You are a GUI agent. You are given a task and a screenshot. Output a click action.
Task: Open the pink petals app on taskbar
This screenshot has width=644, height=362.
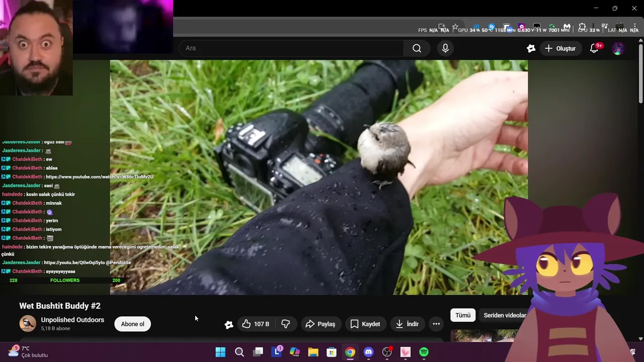click(x=406, y=352)
